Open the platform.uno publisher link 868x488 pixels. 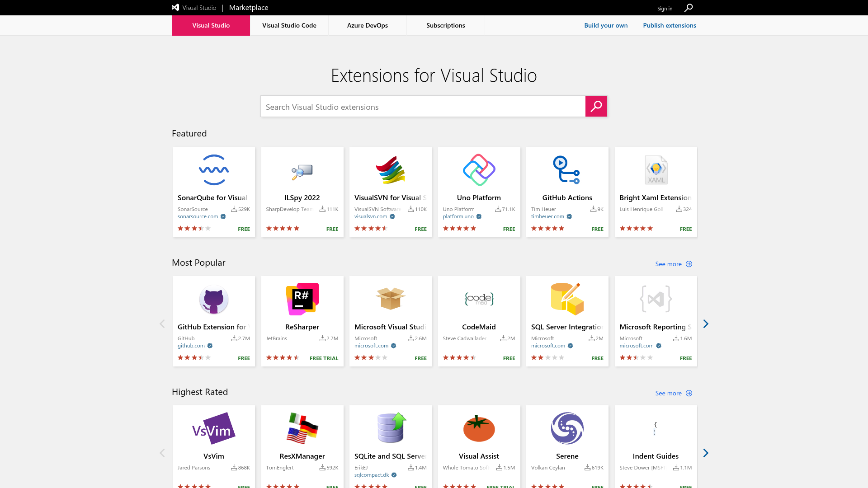point(458,216)
